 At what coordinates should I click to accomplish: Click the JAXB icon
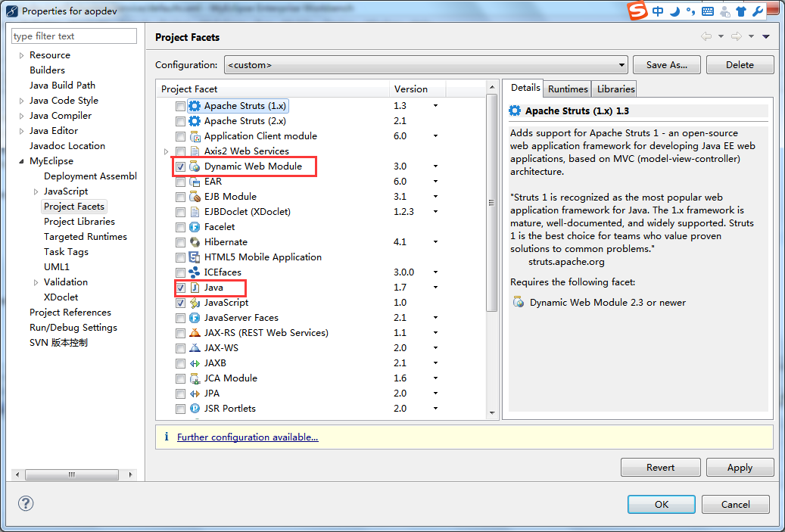[195, 363]
